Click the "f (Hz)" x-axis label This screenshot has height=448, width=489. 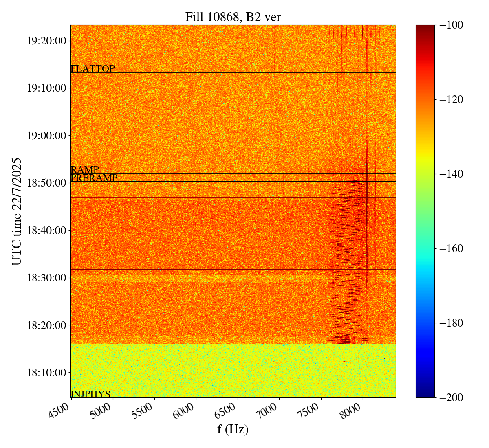tap(233, 429)
